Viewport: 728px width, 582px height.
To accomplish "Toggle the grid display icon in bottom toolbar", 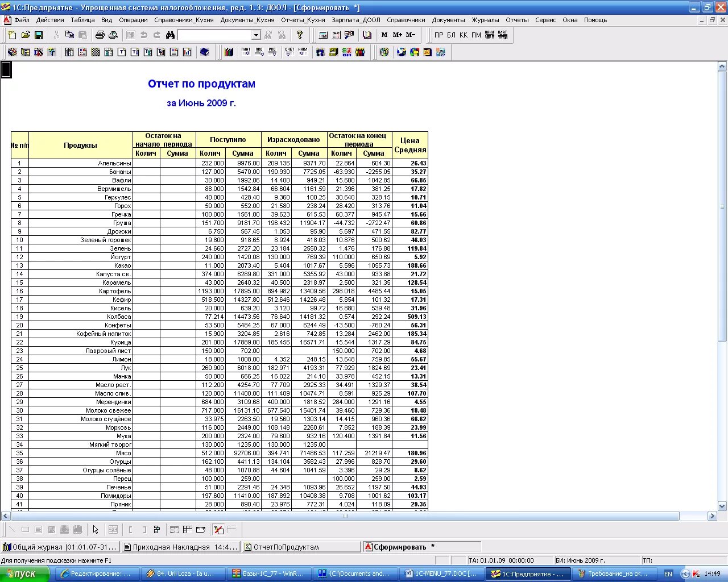I will 174,530.
